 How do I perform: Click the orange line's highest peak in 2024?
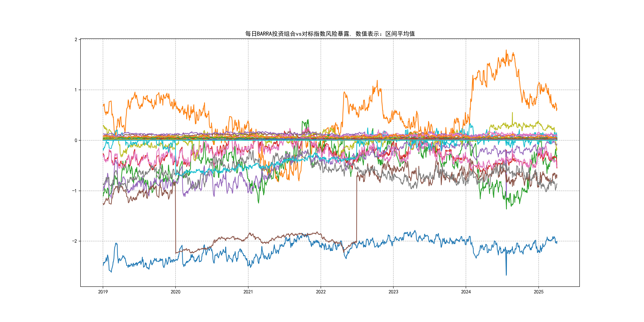click(x=506, y=50)
